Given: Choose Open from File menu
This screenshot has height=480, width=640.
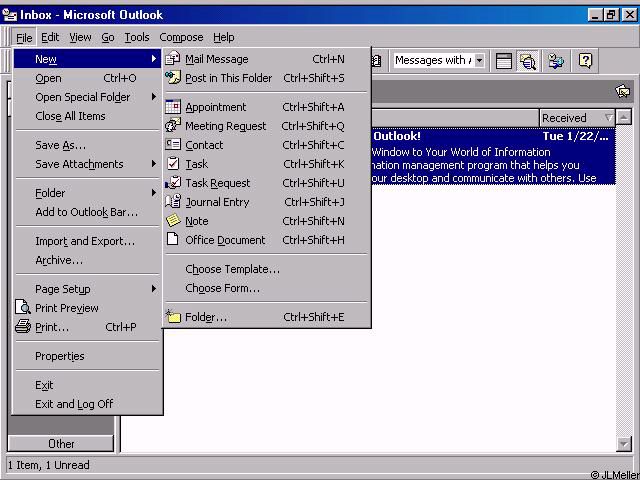Looking at the screenshot, I should click(87, 78).
